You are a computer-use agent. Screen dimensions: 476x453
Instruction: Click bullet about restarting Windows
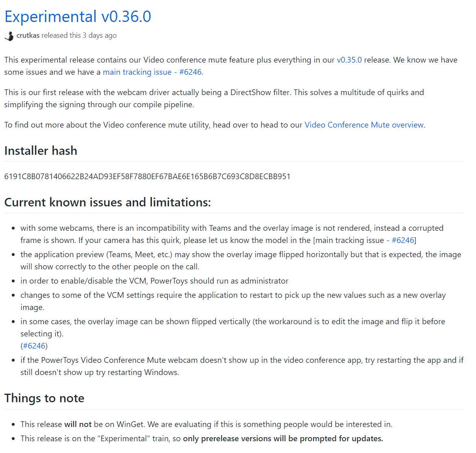tap(242, 366)
